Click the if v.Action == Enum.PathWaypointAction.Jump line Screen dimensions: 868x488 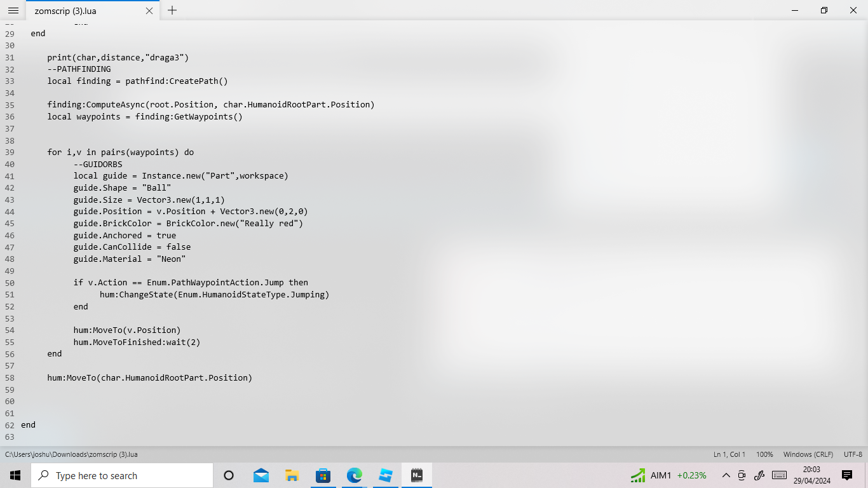tap(191, 282)
